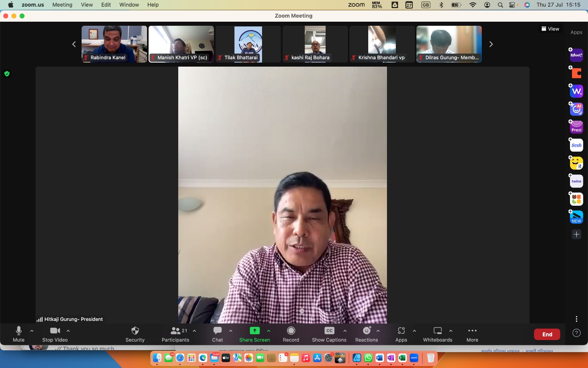Select Rabindra Kanel video thumbnail
Screen dimensions: 588x368
(x=114, y=43)
